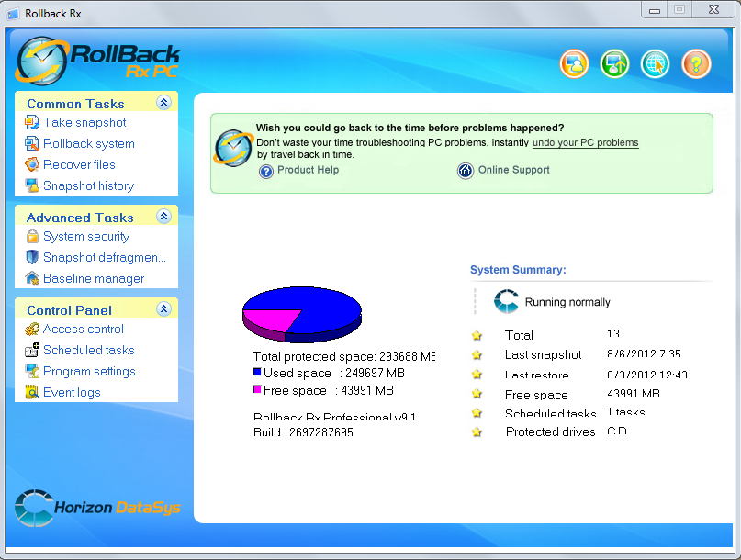Click the Baseline manager house icon
Viewport: 741px width, 560px height.
32,278
